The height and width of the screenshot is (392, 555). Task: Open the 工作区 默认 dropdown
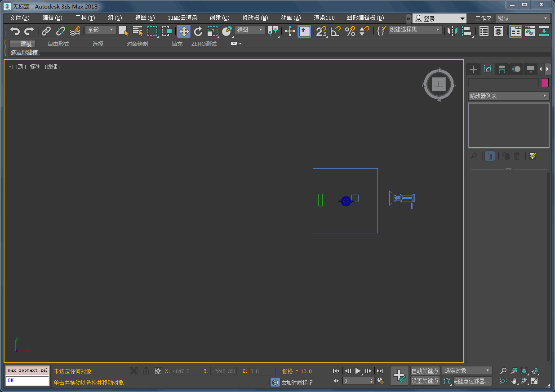(523, 18)
